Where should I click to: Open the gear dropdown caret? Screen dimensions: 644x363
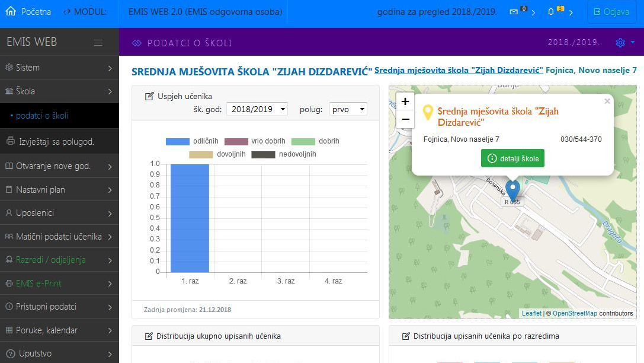coord(633,42)
